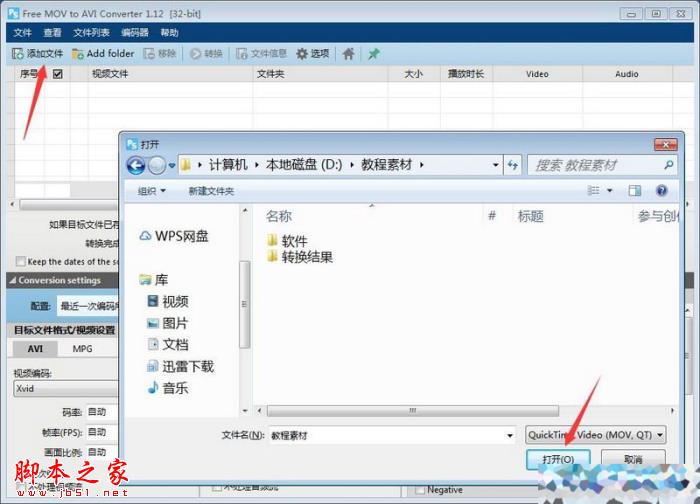Expand arrow after 教程素材 in breadcrumb
700x504 pixels.
click(421, 165)
